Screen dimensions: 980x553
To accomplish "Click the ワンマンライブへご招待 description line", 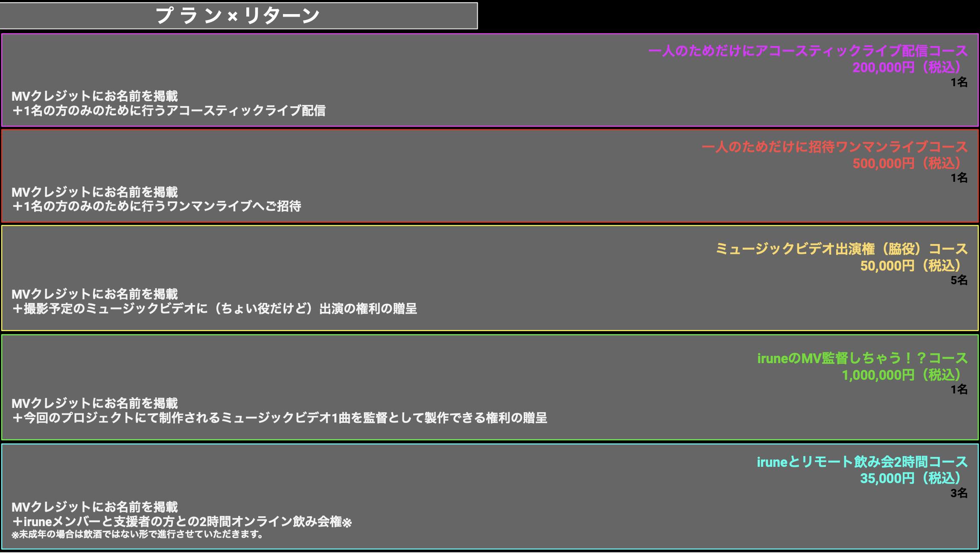I will click(156, 206).
